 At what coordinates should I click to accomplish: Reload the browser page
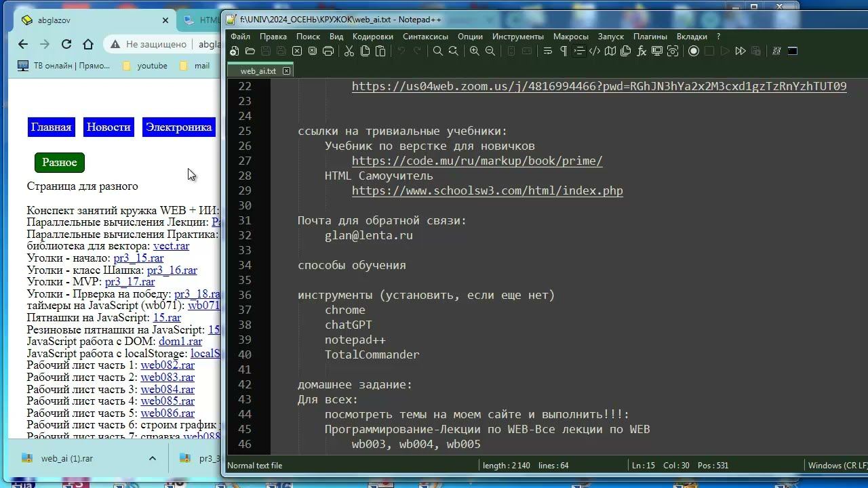pyautogui.click(x=66, y=44)
